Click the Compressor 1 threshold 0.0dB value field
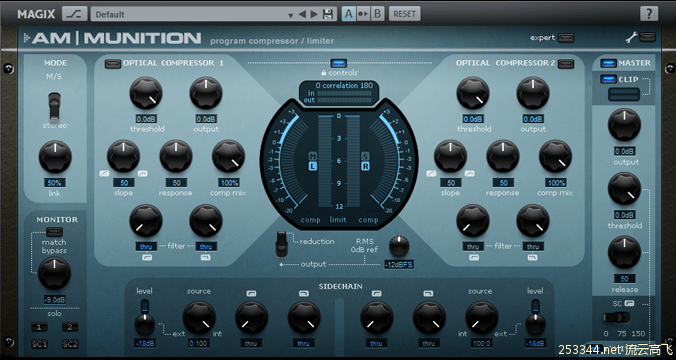The image size is (676, 360). (146, 119)
